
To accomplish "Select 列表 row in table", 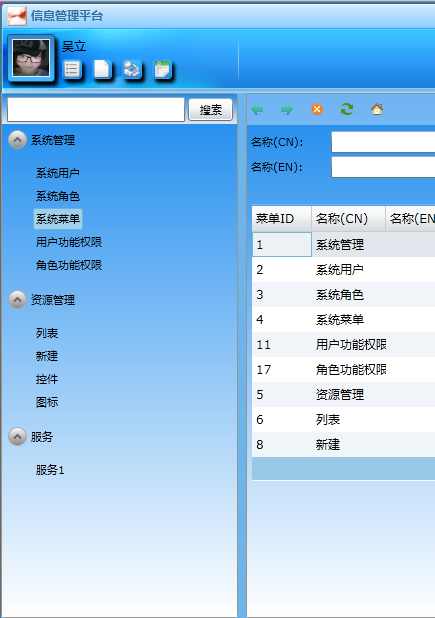I will coord(344,419).
